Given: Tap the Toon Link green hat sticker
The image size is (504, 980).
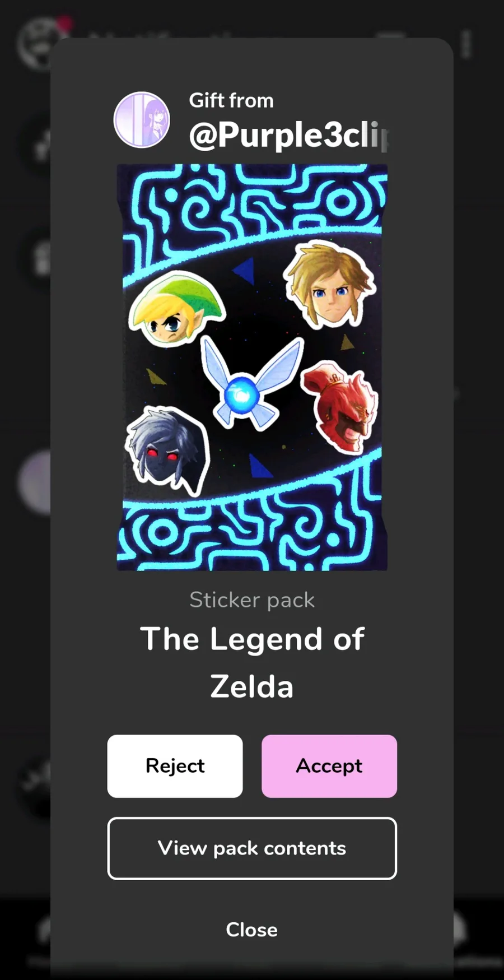Looking at the screenshot, I should 176,309.
